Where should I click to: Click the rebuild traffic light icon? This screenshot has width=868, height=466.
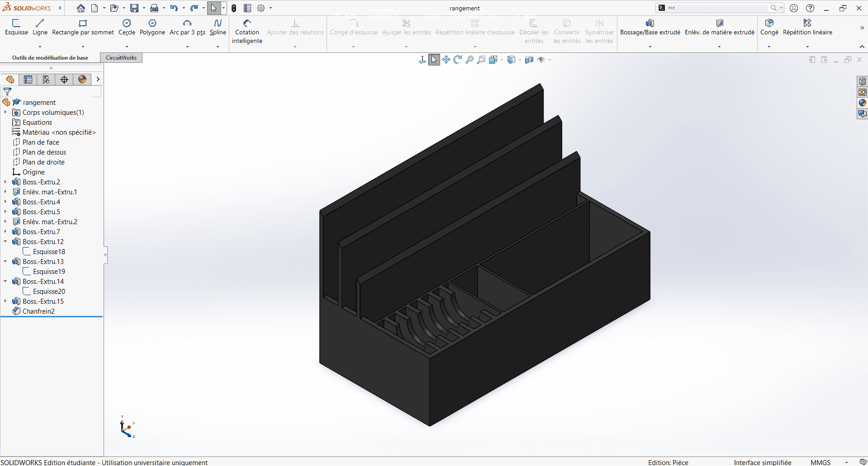coord(234,8)
